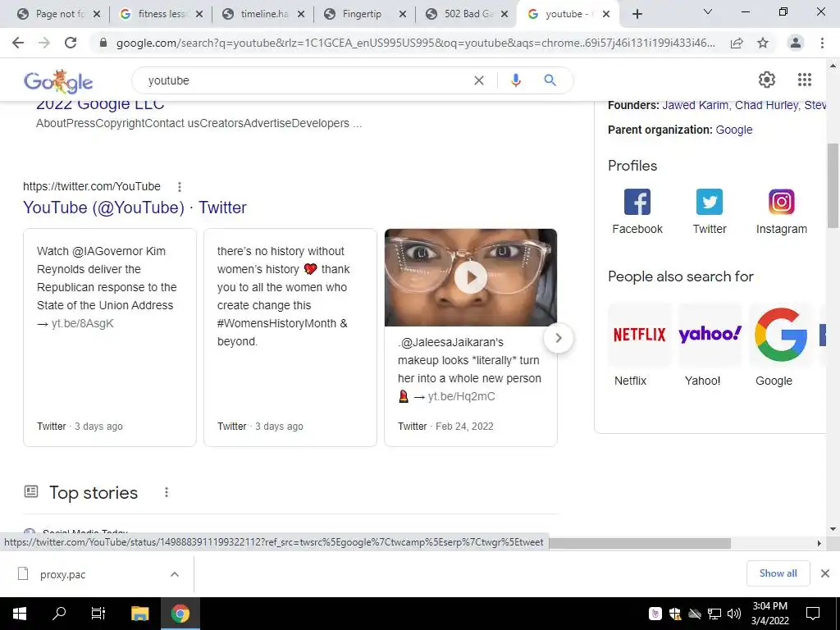This screenshot has width=840, height=630.
Task: Open yt.be/Hq2mC tweet link
Action: pos(461,396)
